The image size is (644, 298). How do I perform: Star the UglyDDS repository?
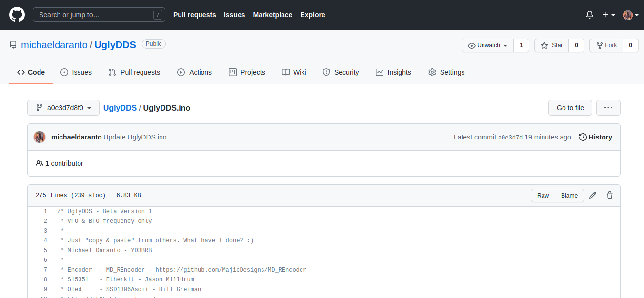tap(552, 45)
